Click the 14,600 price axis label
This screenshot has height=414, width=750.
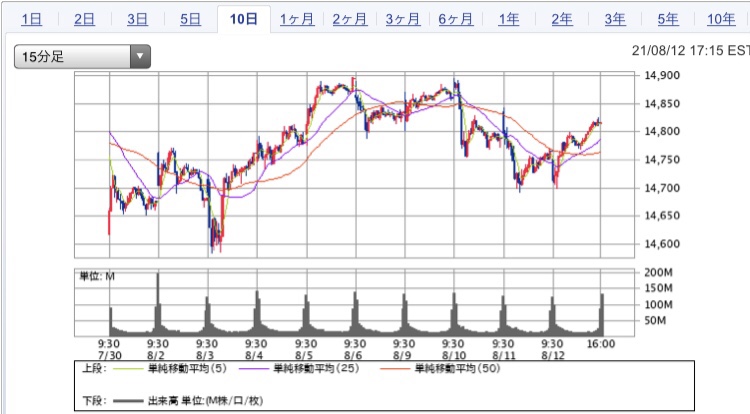pos(662,244)
